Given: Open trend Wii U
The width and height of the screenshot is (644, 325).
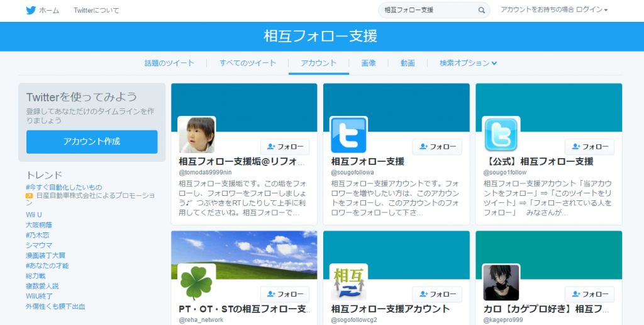Looking at the screenshot, I should click(x=34, y=215).
